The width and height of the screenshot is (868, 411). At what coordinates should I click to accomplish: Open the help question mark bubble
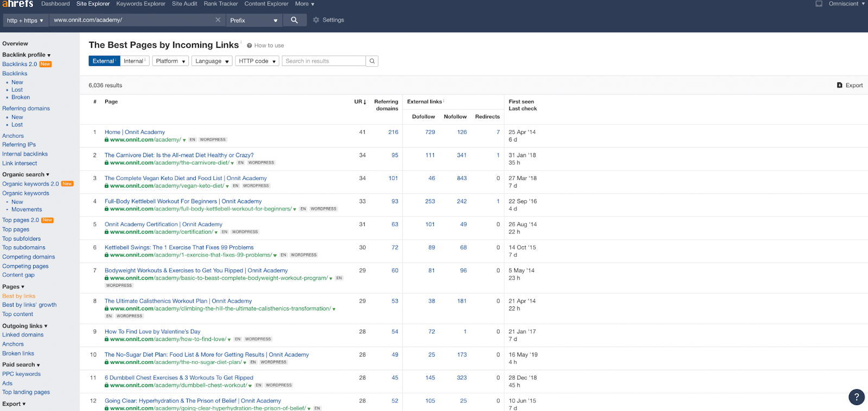point(856,397)
